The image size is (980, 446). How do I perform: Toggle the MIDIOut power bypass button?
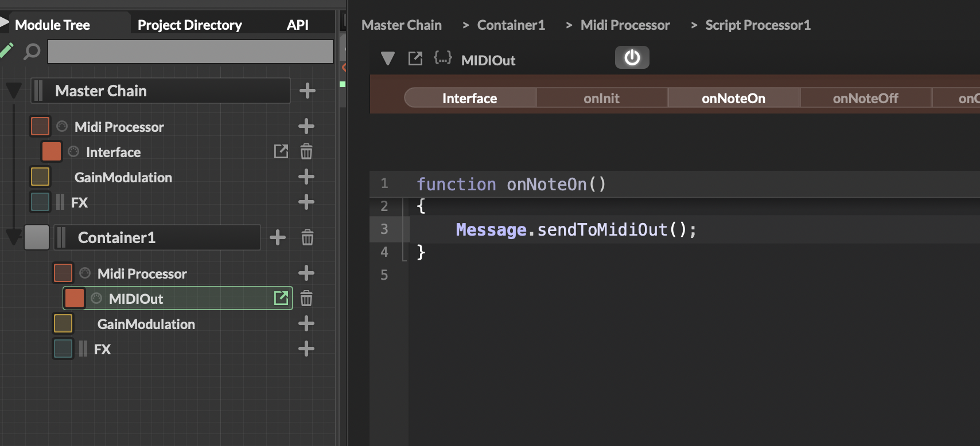click(632, 57)
